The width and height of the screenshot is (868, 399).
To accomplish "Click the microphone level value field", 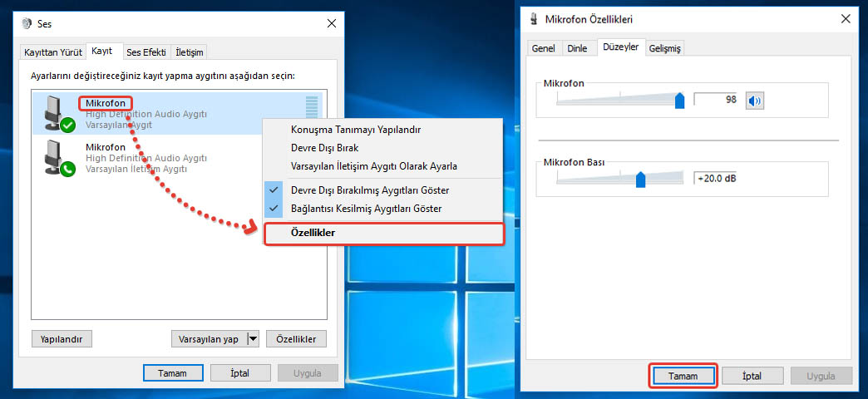I will (x=717, y=100).
